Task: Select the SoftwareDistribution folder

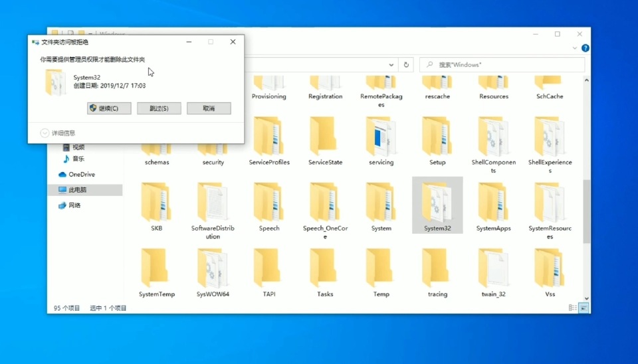Action: pyautogui.click(x=213, y=211)
